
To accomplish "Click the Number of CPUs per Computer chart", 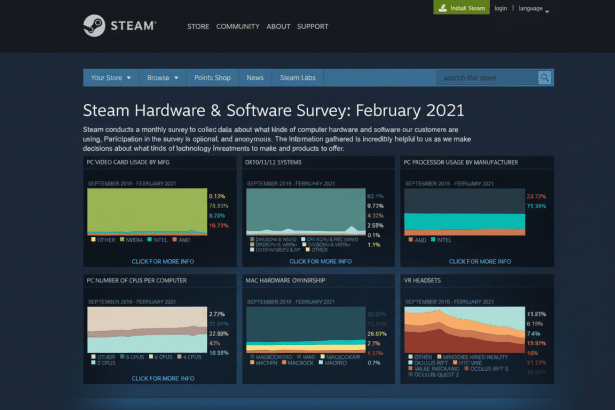I will click(x=147, y=330).
